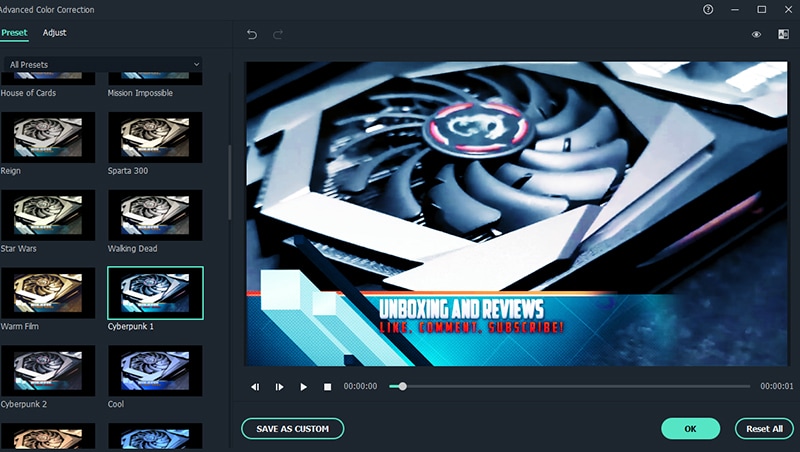
Task: Click the 00:00:00 current time readout
Action: (360, 386)
